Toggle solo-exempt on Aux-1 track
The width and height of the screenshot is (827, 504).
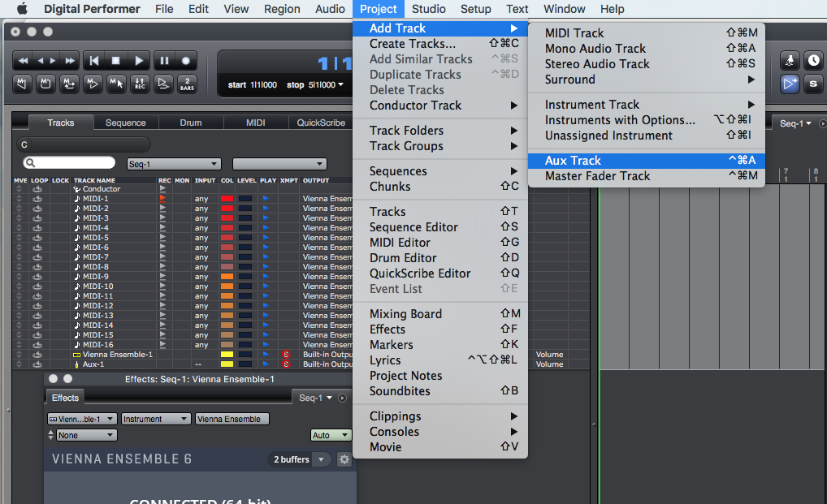coord(286,364)
